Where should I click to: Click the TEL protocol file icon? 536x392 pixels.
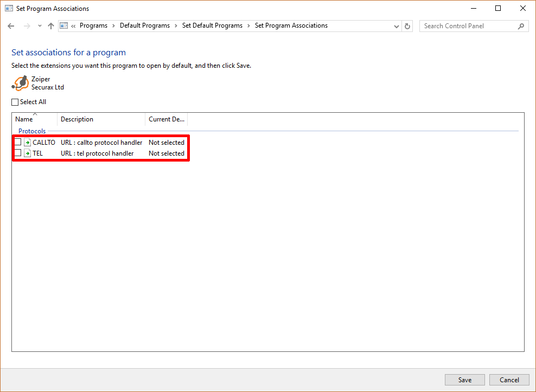(28, 153)
